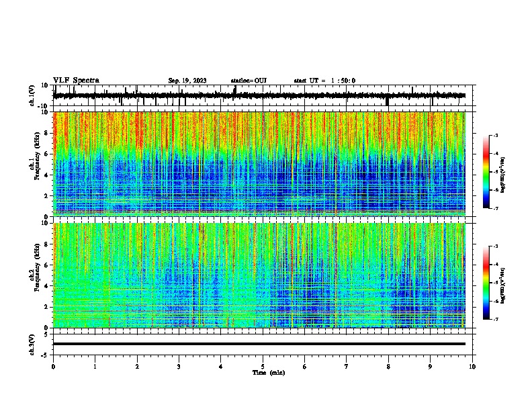Click the "station=OUI" header label
This screenshot has height=411, width=532.
(x=249, y=81)
